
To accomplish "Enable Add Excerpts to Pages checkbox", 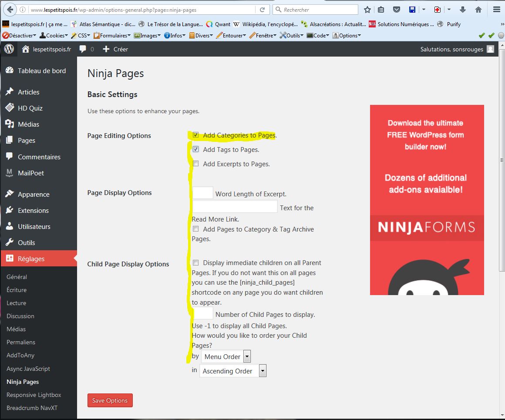I will tap(196, 164).
